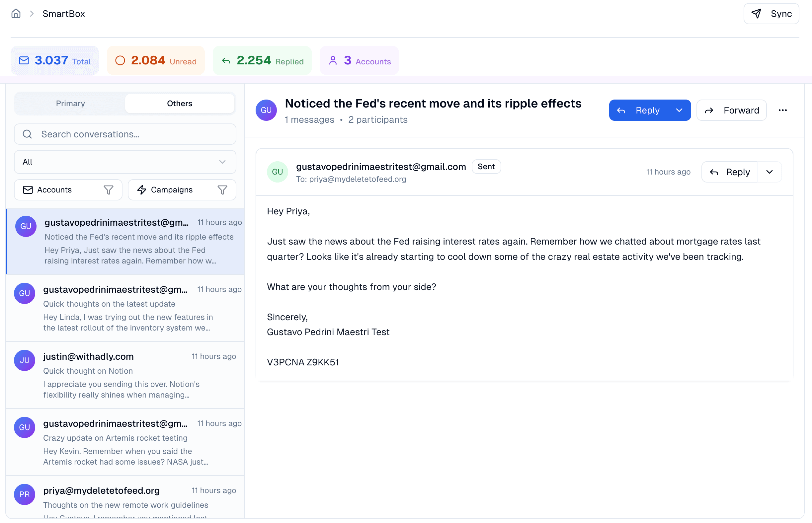Click the Accounts person icon

(333, 60)
